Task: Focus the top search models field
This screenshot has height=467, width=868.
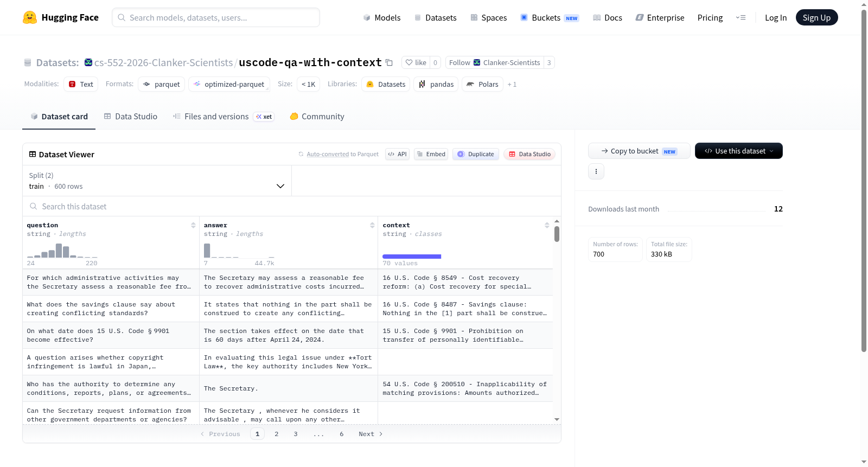Action: [216, 17]
